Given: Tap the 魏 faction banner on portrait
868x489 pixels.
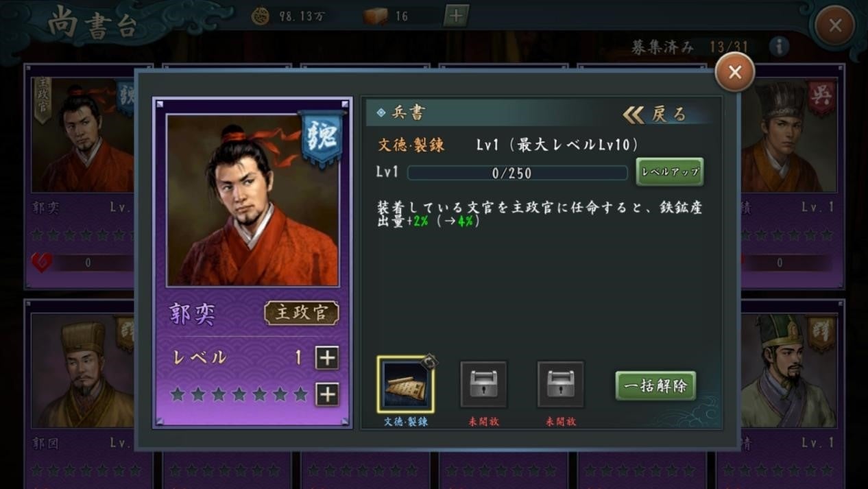Looking at the screenshot, I should pyautogui.click(x=321, y=139).
